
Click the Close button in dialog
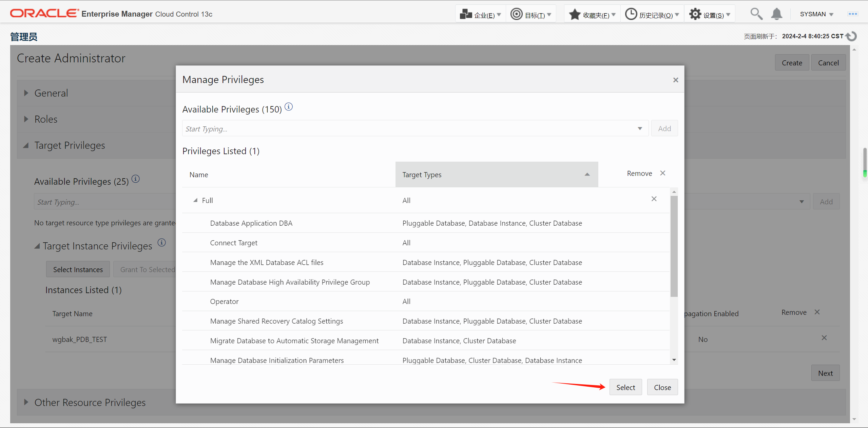click(x=662, y=387)
